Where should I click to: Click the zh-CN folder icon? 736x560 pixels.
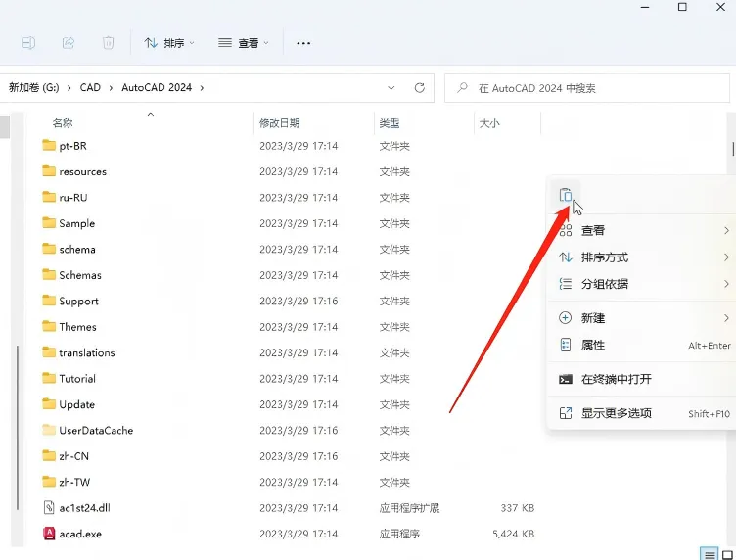click(49, 455)
